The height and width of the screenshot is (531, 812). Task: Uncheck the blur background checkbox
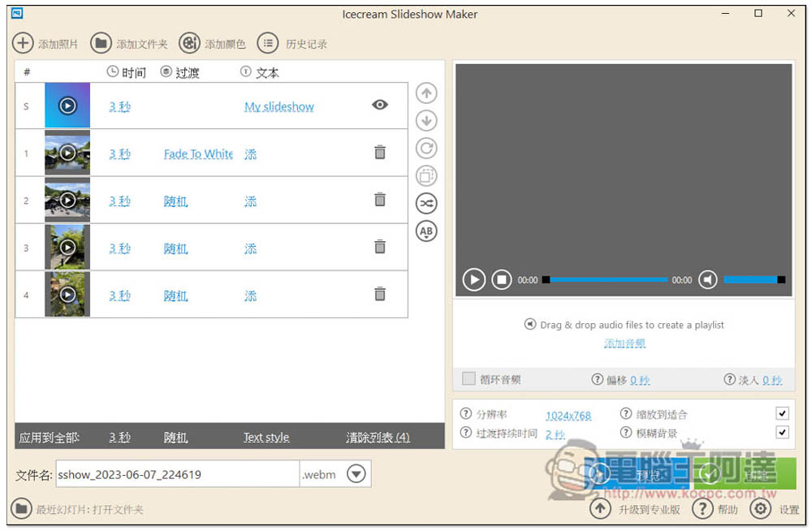click(x=782, y=433)
